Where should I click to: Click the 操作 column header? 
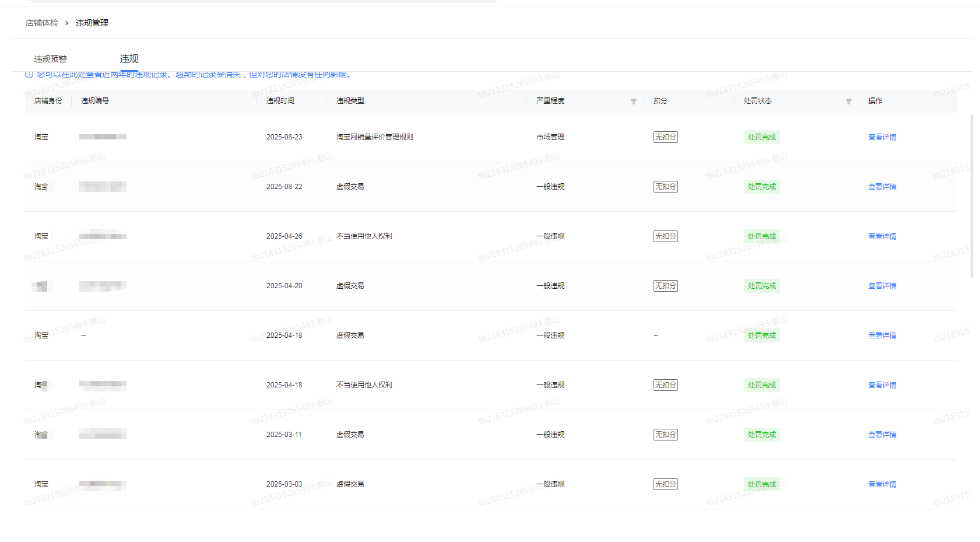click(x=875, y=101)
